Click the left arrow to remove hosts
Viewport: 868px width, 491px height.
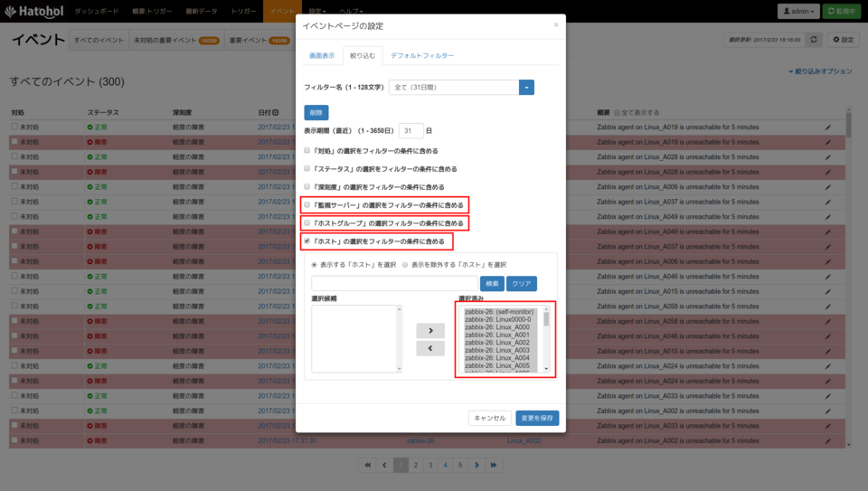[429, 348]
